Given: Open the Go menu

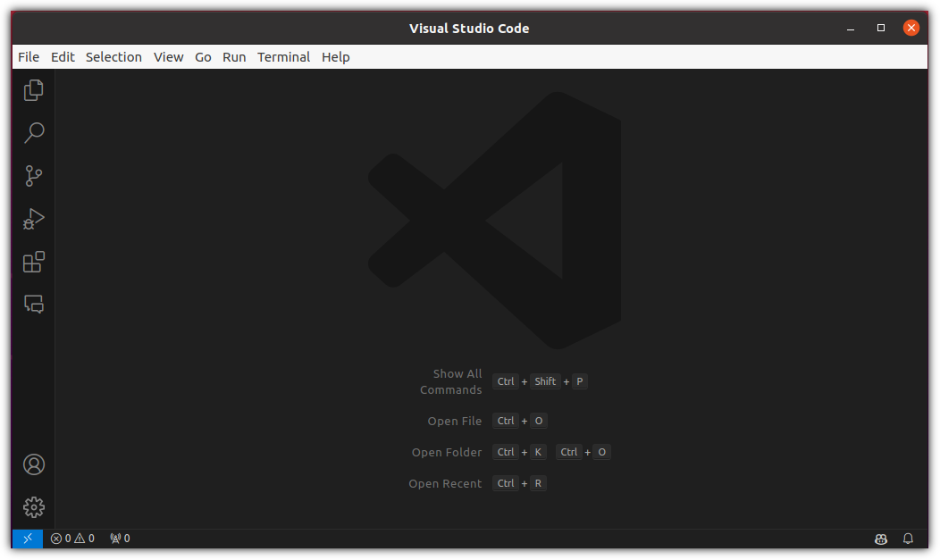Looking at the screenshot, I should [203, 57].
